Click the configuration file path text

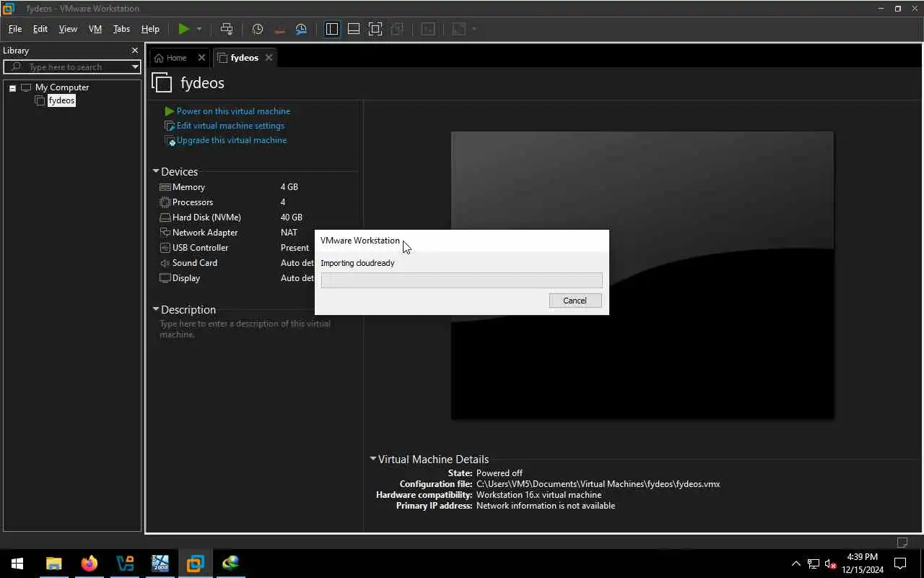[x=598, y=484]
